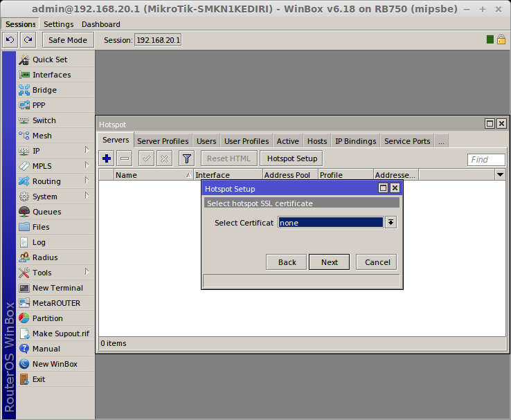The image size is (511, 420).
Task: Sort by the Profile column header
Action: pyautogui.click(x=346, y=175)
